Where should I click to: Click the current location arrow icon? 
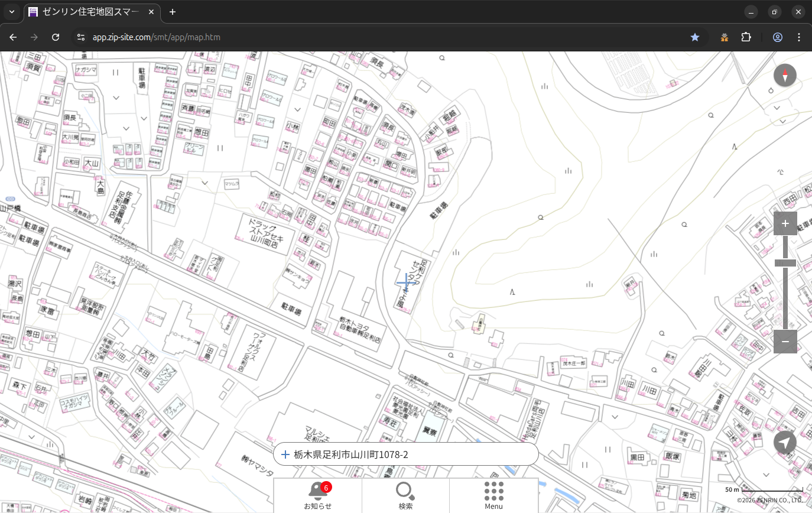(785, 443)
